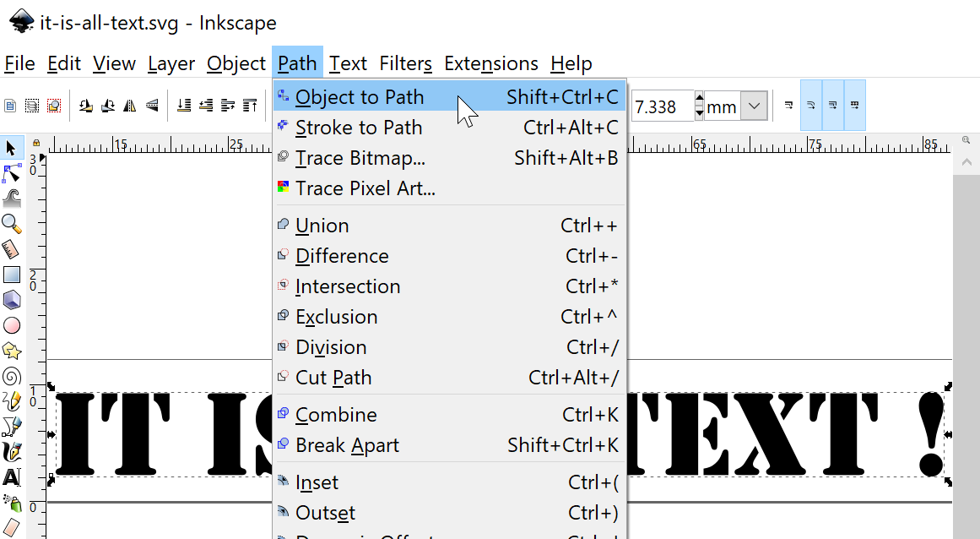Select the 3D Box tool
The height and width of the screenshot is (539, 980).
[x=12, y=300]
